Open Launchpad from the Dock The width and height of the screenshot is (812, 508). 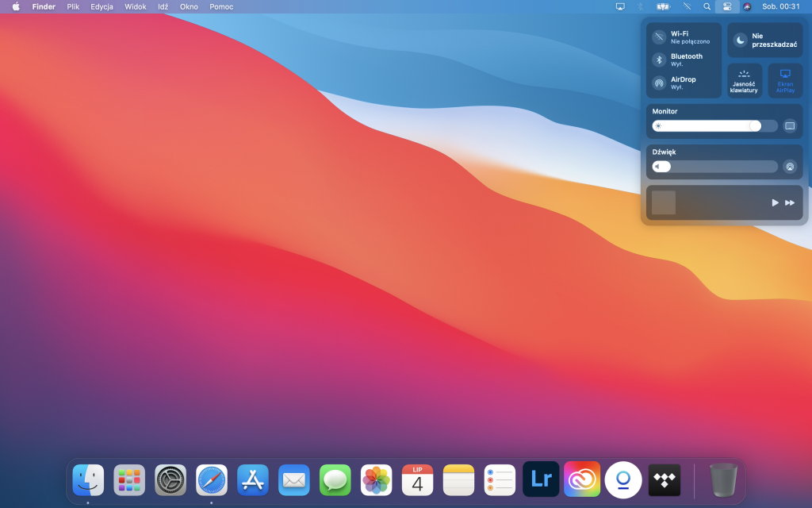click(128, 479)
